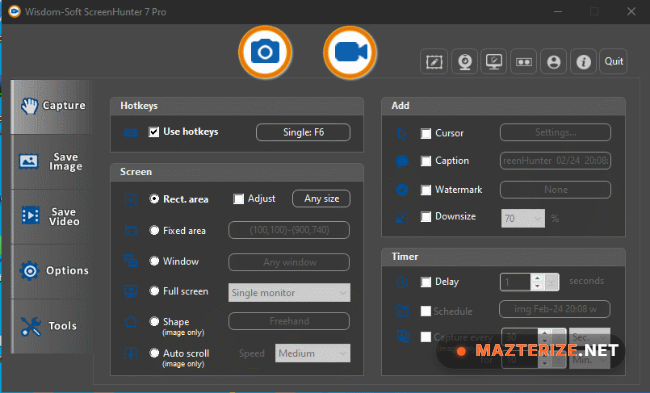Viewport: 650px width, 393px height.
Task: Click the monitor drawing toolbar icon
Action: [x=494, y=61]
